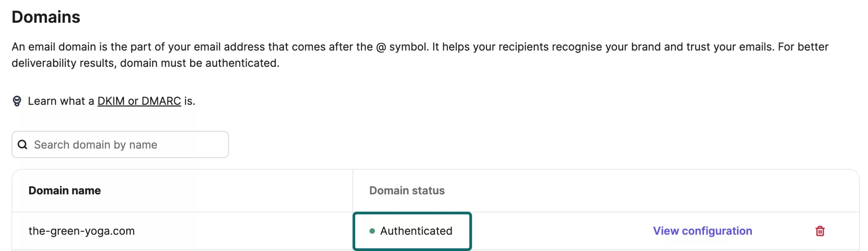
Task: Select the the-green-yoga.com domain name cell
Action: coord(81,231)
